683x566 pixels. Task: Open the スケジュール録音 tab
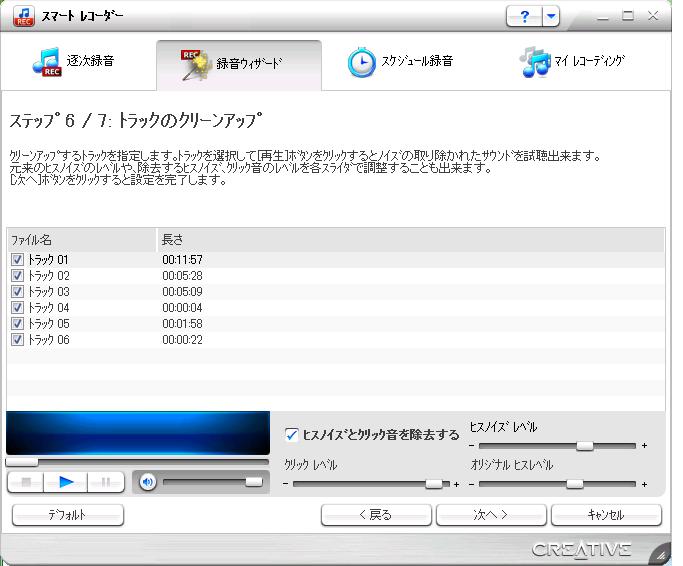point(400,62)
